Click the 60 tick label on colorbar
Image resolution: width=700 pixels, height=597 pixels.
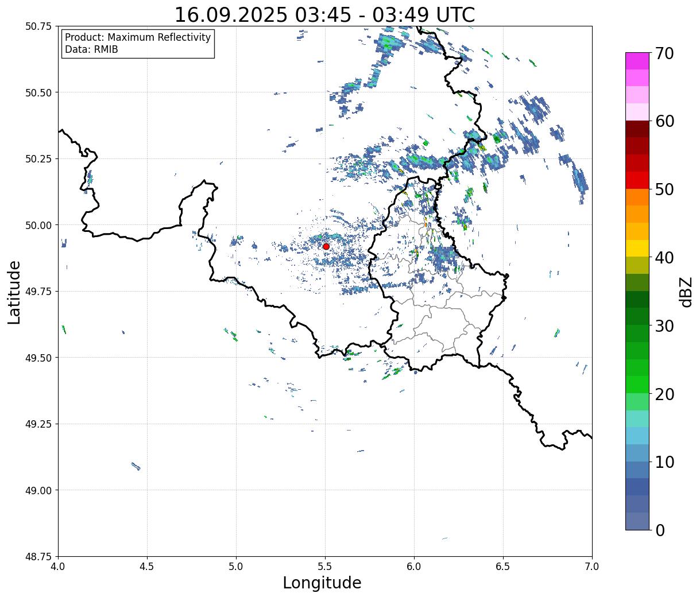(x=664, y=121)
